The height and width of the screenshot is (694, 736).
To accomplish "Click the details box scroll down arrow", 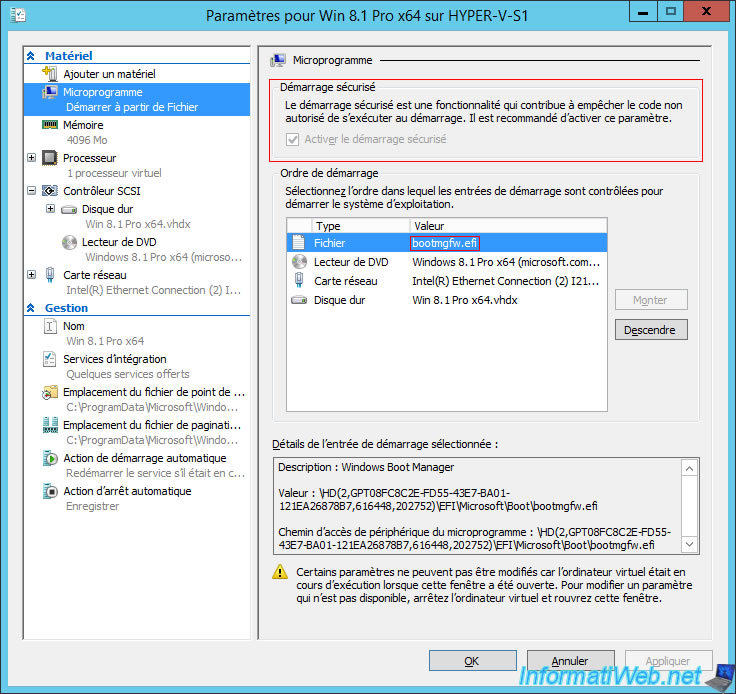I will tap(690, 544).
